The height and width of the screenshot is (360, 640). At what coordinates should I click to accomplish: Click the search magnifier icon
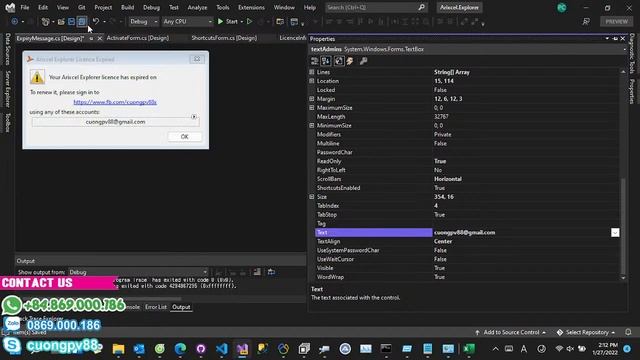pyautogui.click(x=422, y=7)
